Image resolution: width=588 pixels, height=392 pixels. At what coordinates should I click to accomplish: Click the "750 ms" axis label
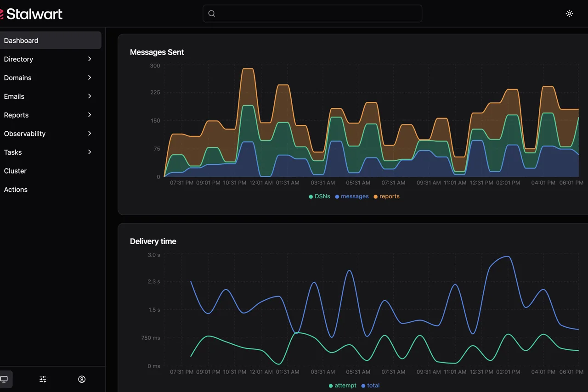point(151,338)
